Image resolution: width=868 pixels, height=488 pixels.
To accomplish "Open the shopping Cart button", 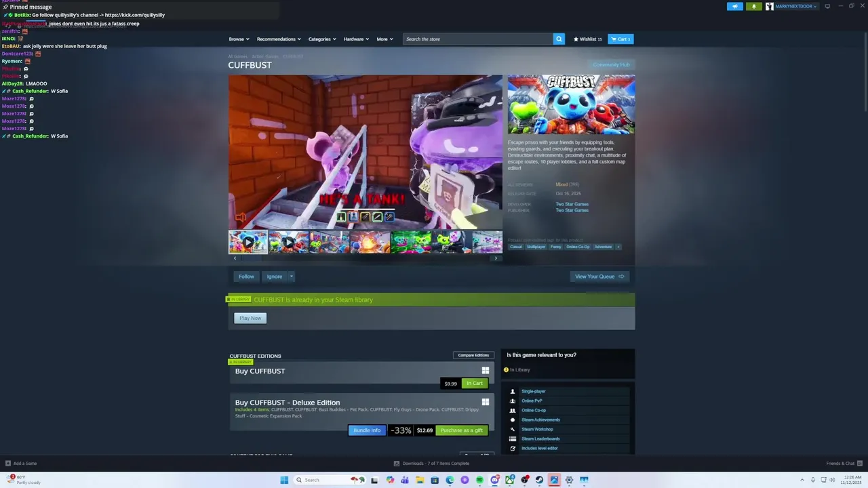I will 620,39.
